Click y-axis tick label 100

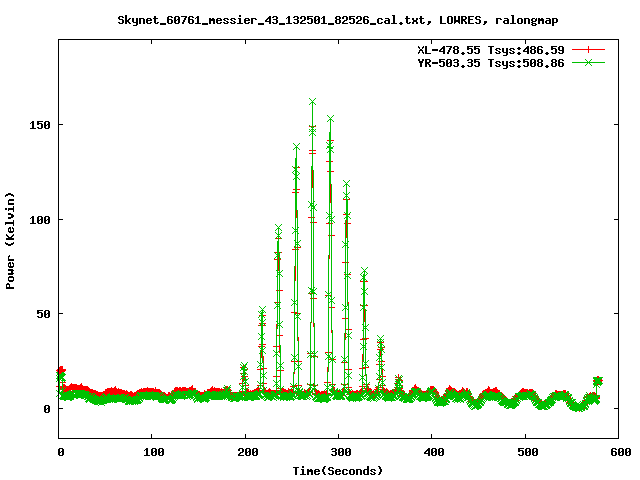click(40, 220)
